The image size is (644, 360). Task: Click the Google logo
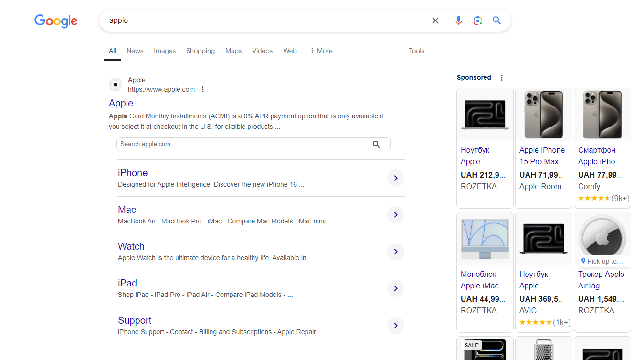click(x=56, y=21)
